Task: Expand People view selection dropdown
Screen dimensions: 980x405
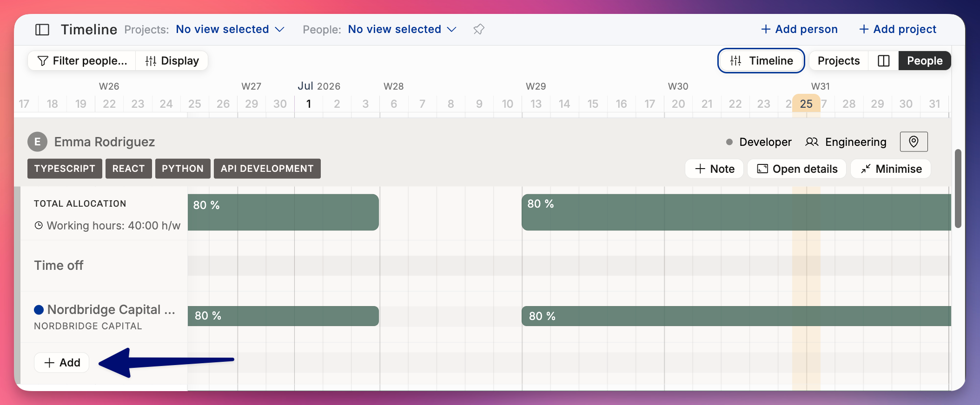Action: tap(402, 29)
